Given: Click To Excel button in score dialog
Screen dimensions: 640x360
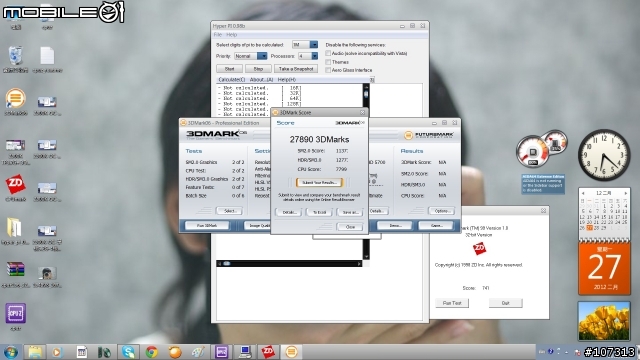Looking at the screenshot, I should click(319, 212).
